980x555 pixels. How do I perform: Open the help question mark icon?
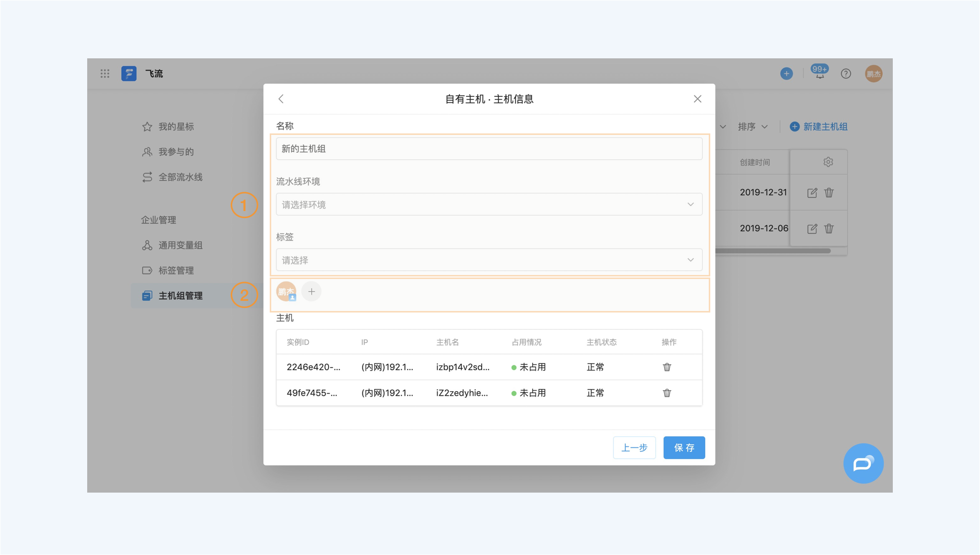pos(846,74)
